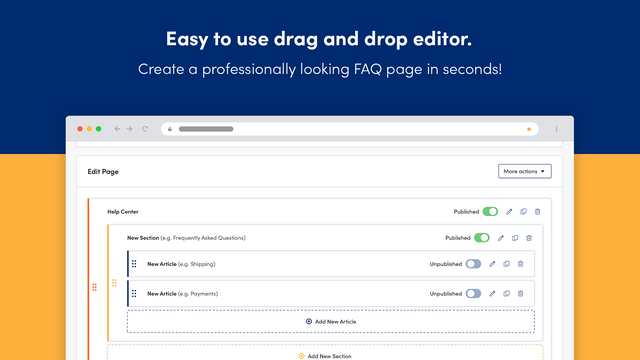Click Add New Article
The height and width of the screenshot is (360, 640).
(331, 322)
